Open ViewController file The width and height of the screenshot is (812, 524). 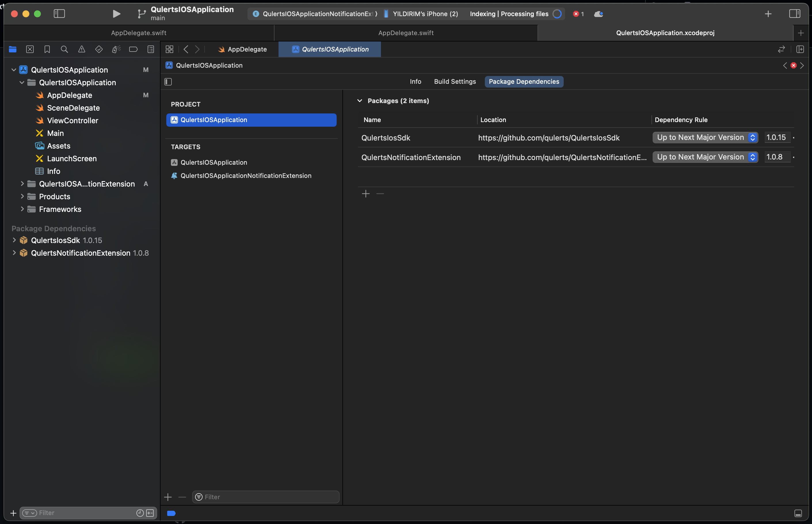coord(73,120)
